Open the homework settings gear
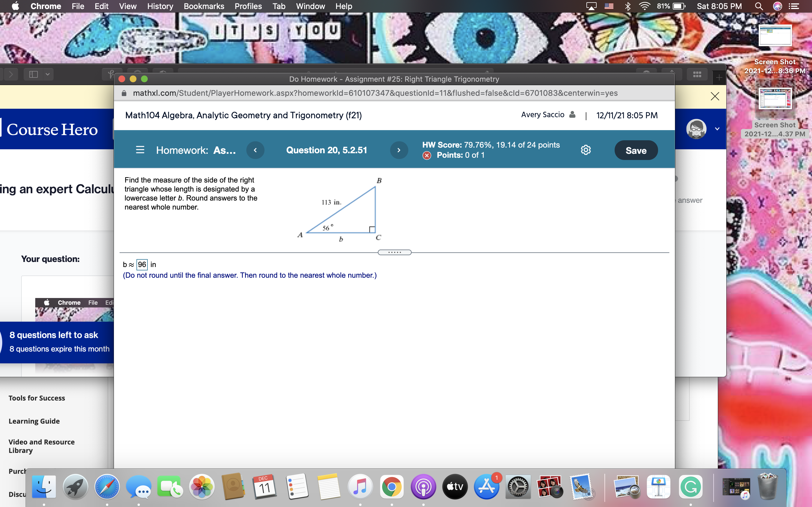This screenshot has width=812, height=507. click(x=586, y=150)
